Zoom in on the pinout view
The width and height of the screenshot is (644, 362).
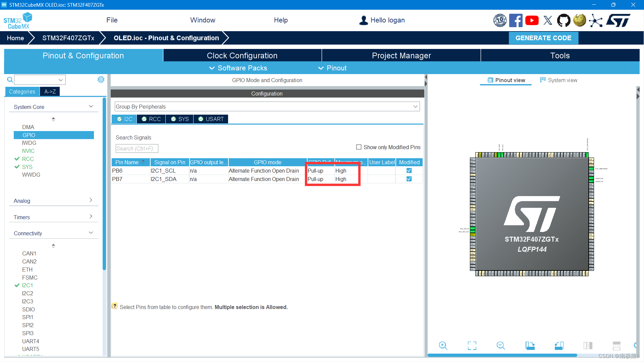pos(443,346)
